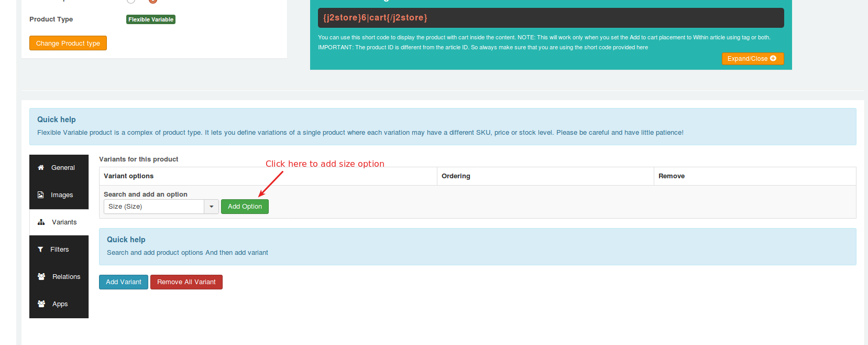The image size is (868, 345).
Task: Open the dropdown arrow next to Size (Size)
Action: click(x=211, y=207)
